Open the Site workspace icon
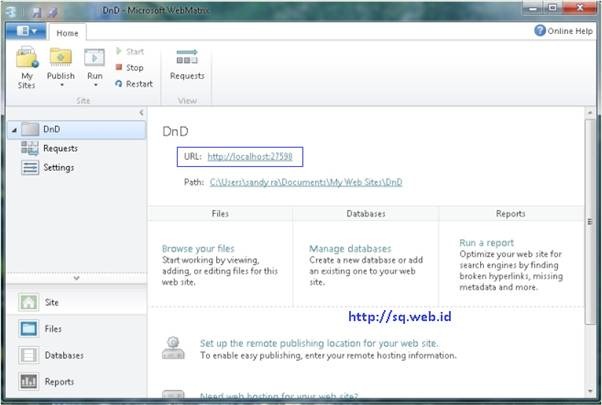This screenshot has height=405, width=602. coord(28,302)
